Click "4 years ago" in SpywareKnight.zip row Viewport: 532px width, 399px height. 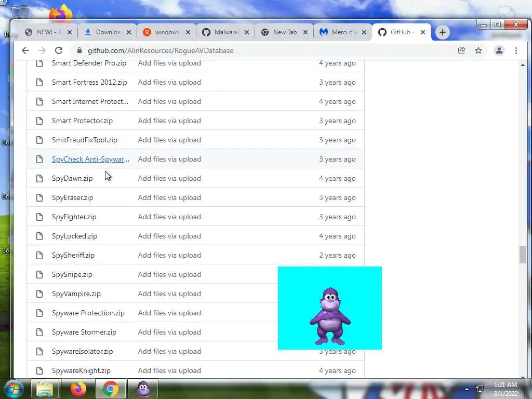click(x=337, y=370)
